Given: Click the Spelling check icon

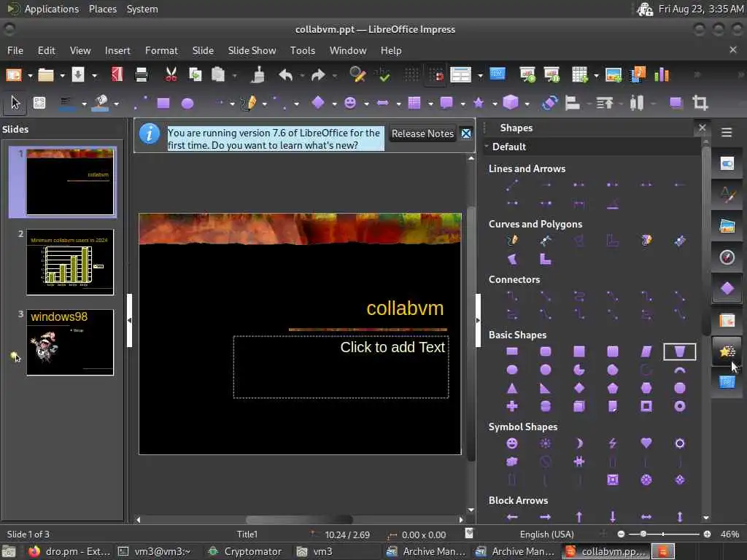Looking at the screenshot, I should (382, 75).
